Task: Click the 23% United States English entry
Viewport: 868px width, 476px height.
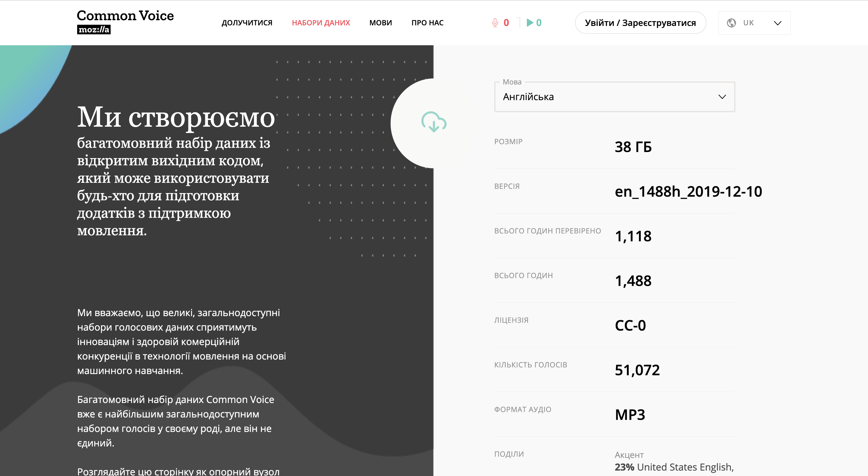Action: pos(674,467)
